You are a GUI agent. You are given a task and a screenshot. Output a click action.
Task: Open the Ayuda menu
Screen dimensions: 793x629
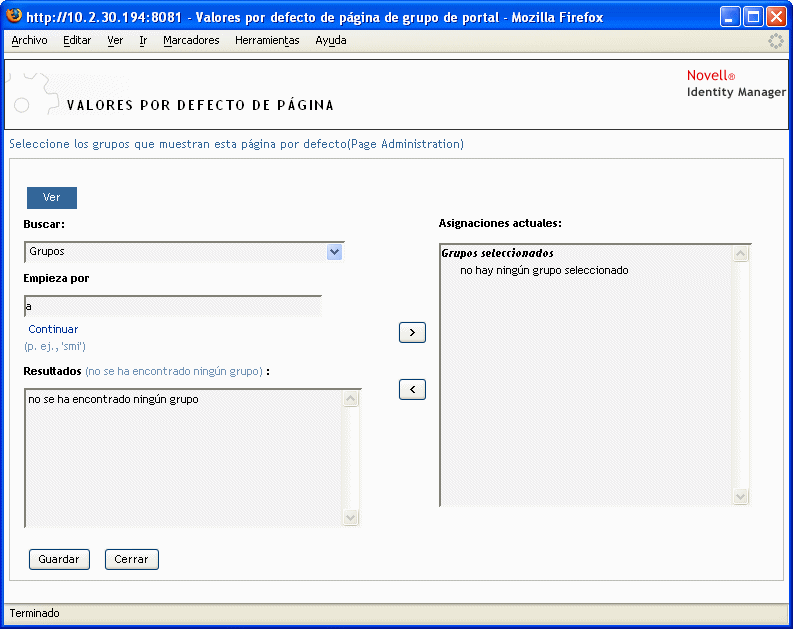(x=331, y=40)
